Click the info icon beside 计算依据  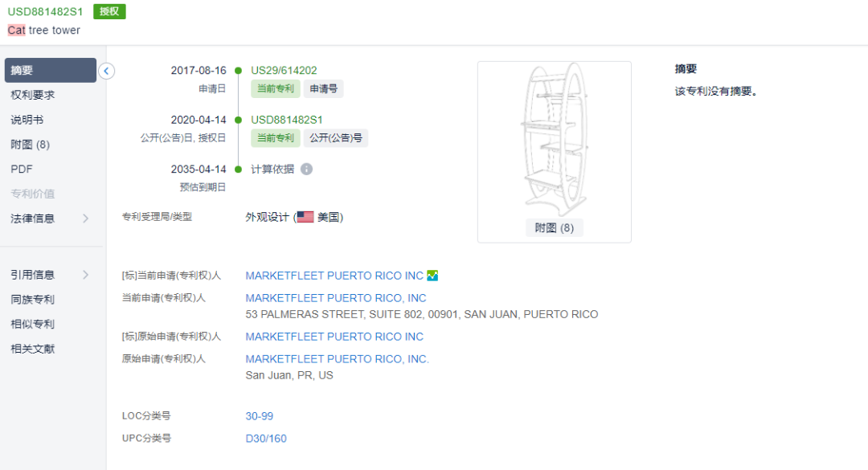(x=306, y=169)
